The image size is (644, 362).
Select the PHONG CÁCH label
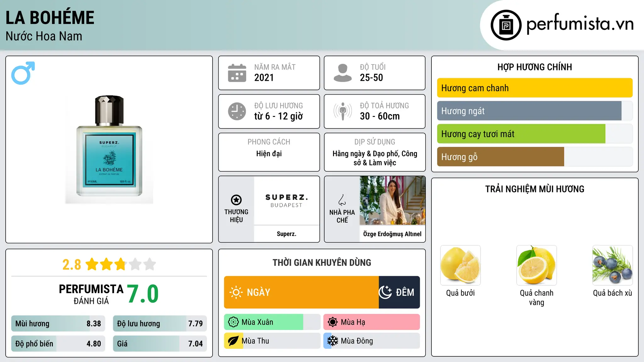point(269,142)
